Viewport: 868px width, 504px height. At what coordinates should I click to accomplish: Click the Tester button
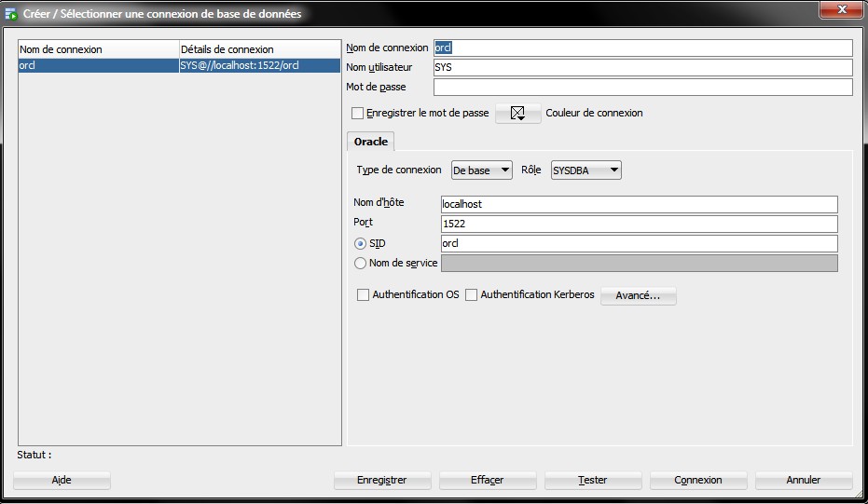coord(593,480)
